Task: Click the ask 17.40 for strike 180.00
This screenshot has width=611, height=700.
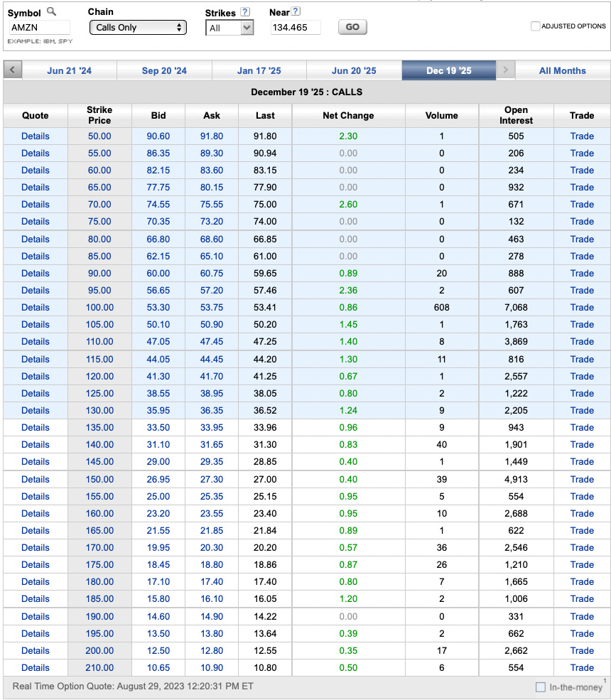Action: pos(212,581)
